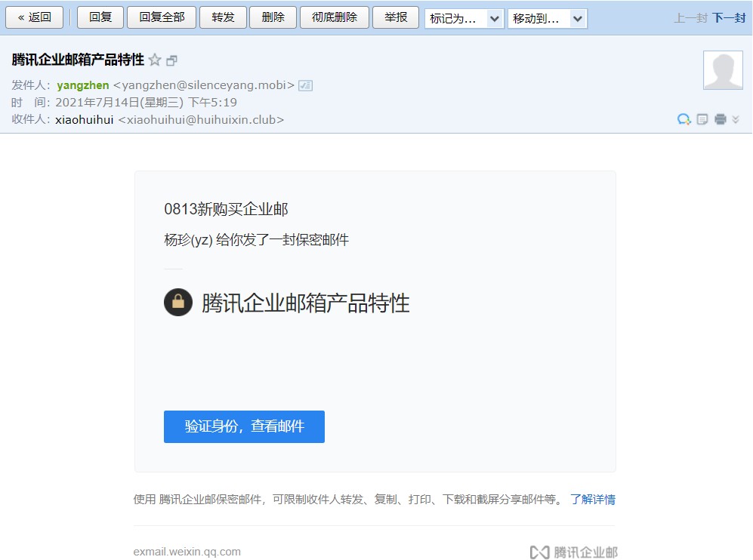
Task: Click the exmail.weixin.qq.com footer text
Action: click(x=187, y=552)
